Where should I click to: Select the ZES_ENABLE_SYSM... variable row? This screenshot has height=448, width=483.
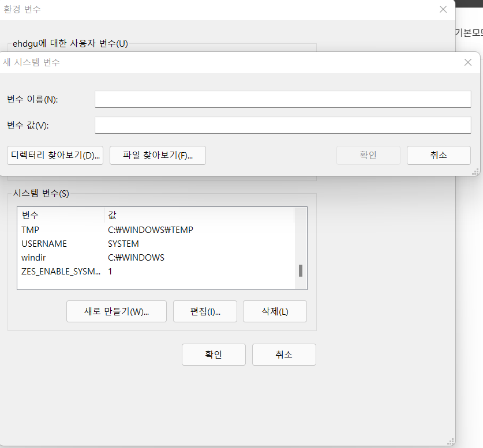[x=156, y=272]
